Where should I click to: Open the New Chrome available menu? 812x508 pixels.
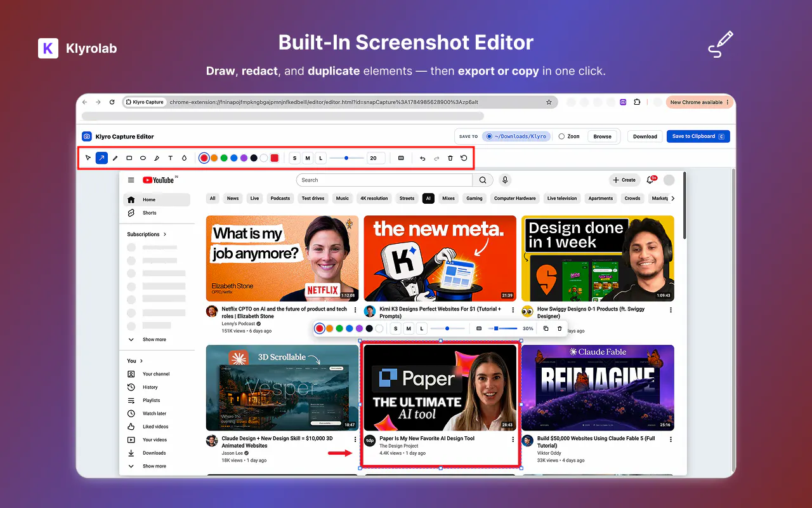[x=699, y=102]
